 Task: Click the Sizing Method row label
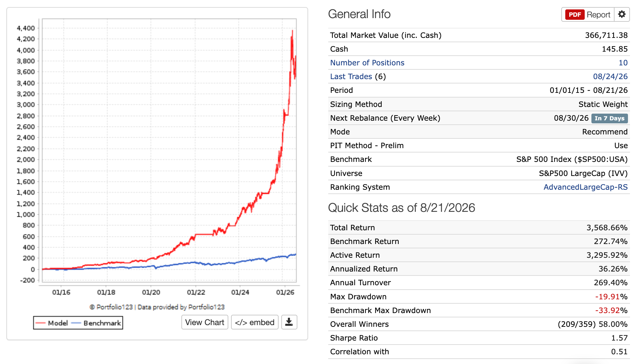(x=356, y=104)
